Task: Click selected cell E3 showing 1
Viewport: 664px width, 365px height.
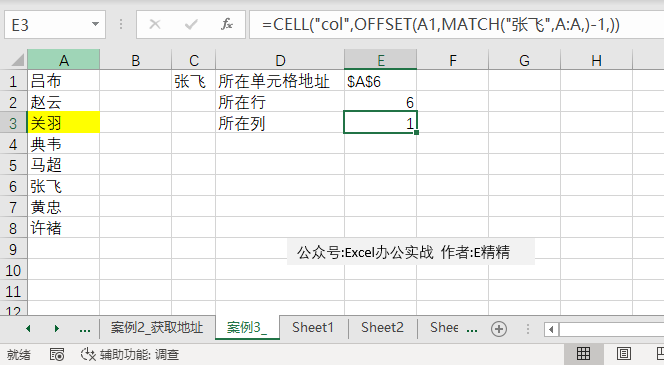Action: point(380,122)
